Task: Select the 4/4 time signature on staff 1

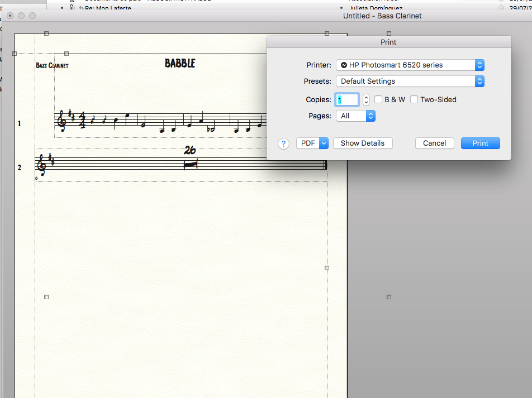Action: [82, 120]
